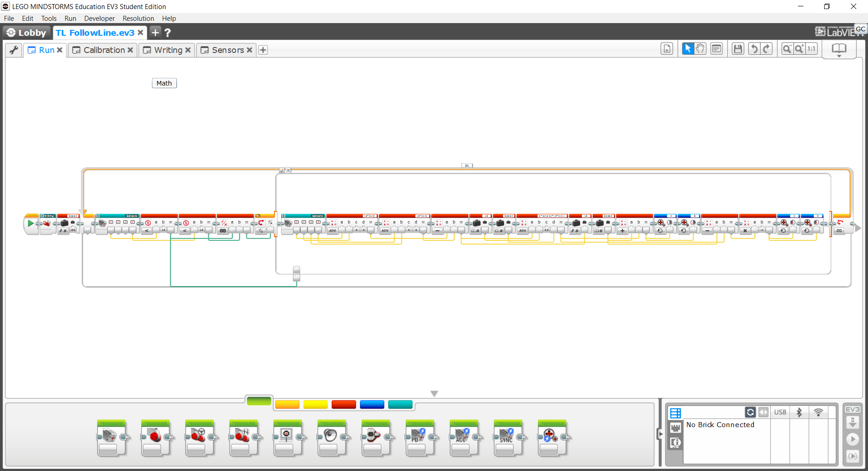Open the Tools menu
Viewport: 868px width, 471px height.
[49, 19]
